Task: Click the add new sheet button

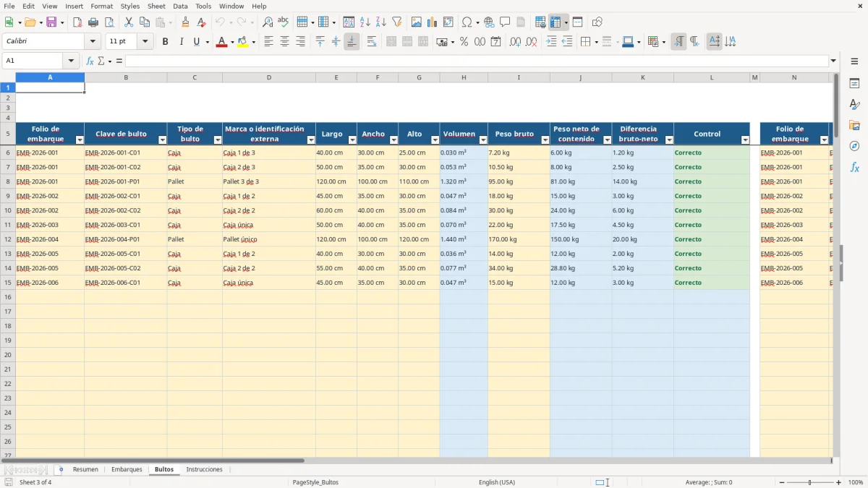Action: point(61,469)
